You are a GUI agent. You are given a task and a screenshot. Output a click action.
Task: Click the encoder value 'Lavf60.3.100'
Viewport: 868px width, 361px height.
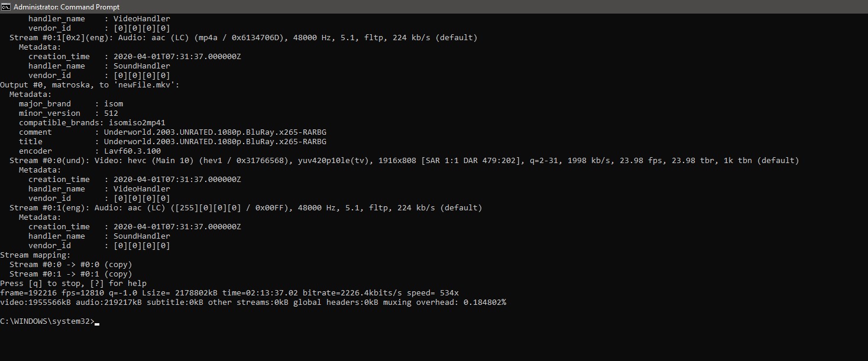[x=132, y=151]
